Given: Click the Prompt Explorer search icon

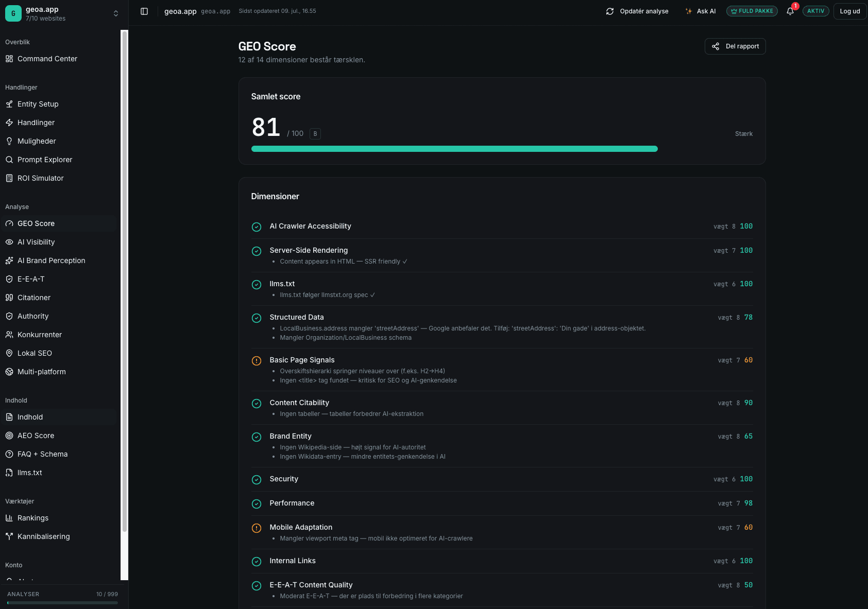Looking at the screenshot, I should tap(9, 160).
